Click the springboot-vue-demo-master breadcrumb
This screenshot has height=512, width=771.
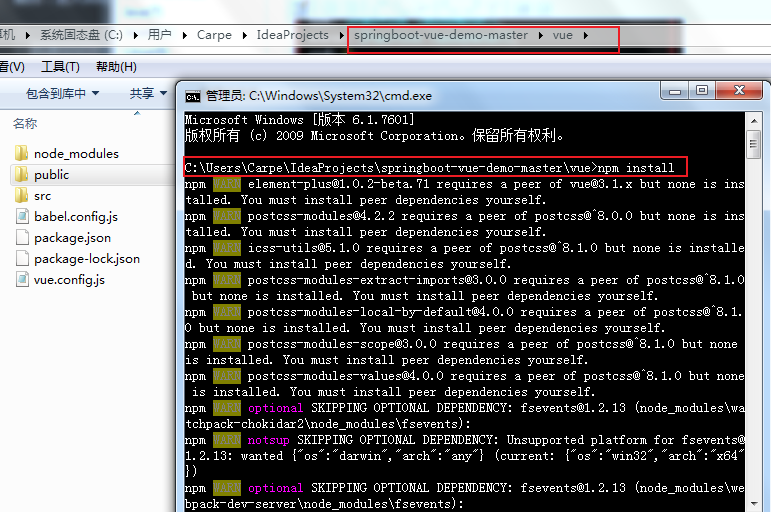(x=441, y=35)
